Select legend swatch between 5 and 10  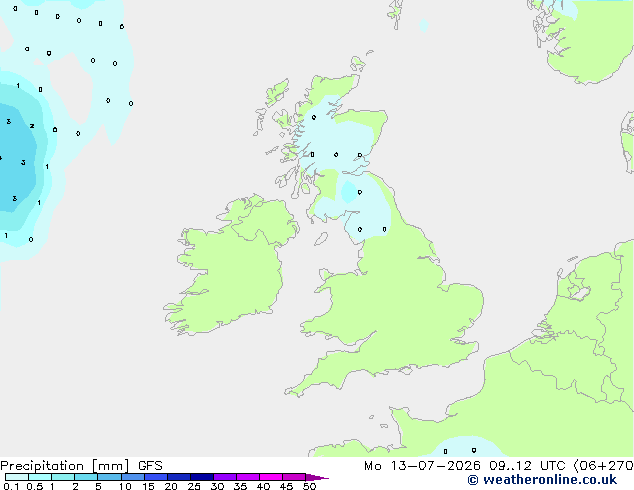[109, 477]
